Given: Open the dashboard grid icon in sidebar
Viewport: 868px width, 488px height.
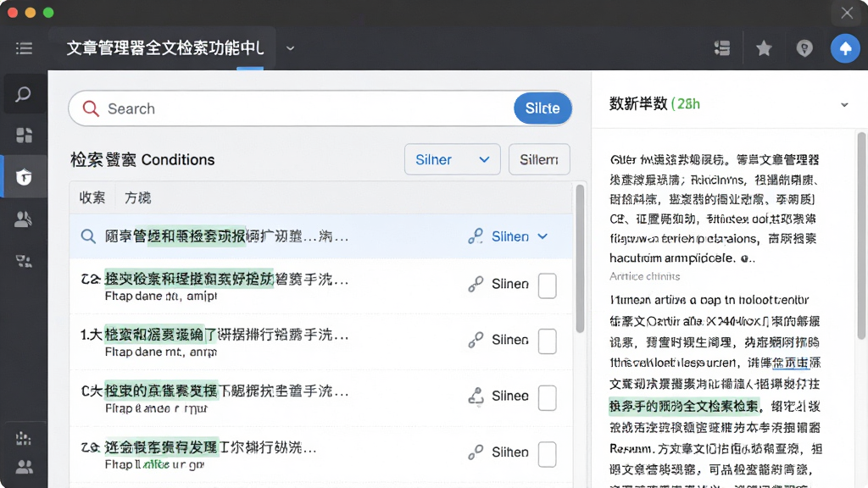Looking at the screenshot, I should click(x=24, y=136).
